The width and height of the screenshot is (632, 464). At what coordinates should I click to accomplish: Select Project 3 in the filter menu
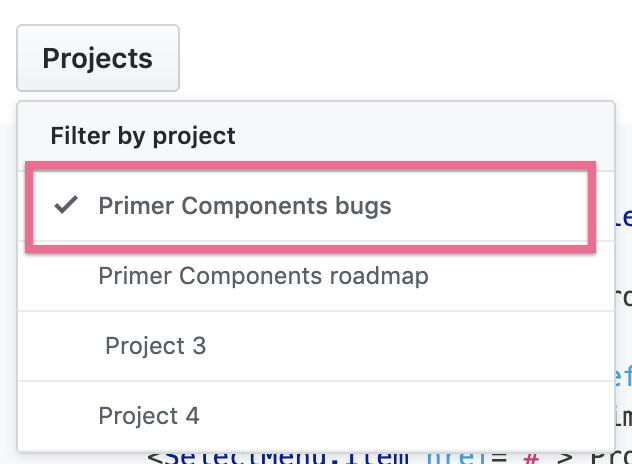point(155,346)
